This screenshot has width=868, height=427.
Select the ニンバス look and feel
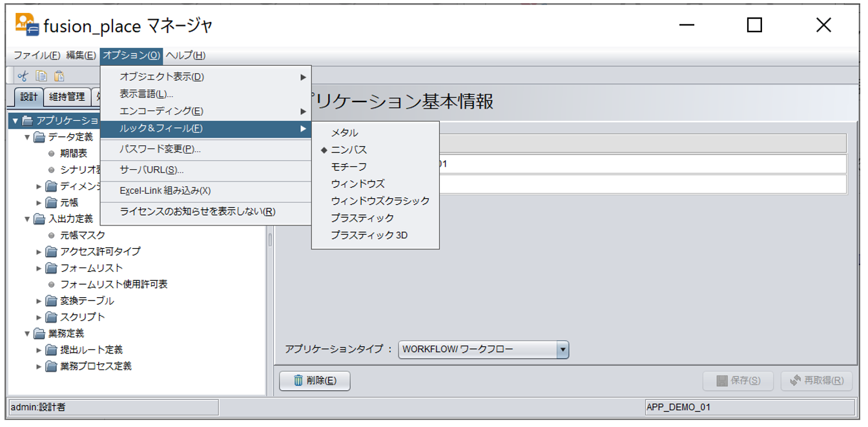point(375,150)
